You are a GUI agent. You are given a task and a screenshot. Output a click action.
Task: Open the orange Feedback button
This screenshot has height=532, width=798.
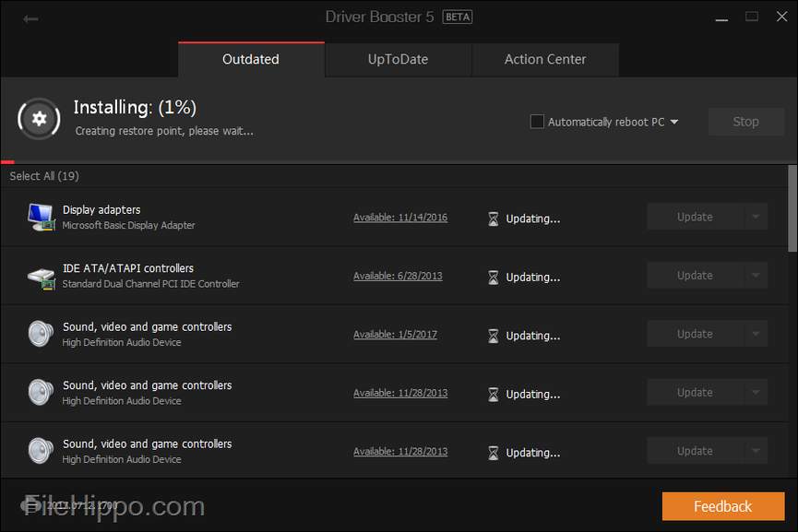[x=723, y=506]
